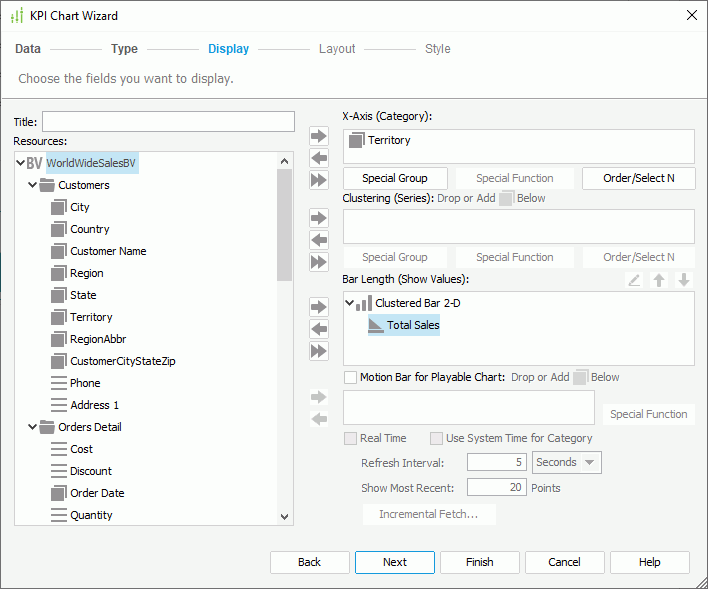Image resolution: width=708 pixels, height=589 pixels.
Task: Click the Phone detail field icon
Action: [59, 383]
